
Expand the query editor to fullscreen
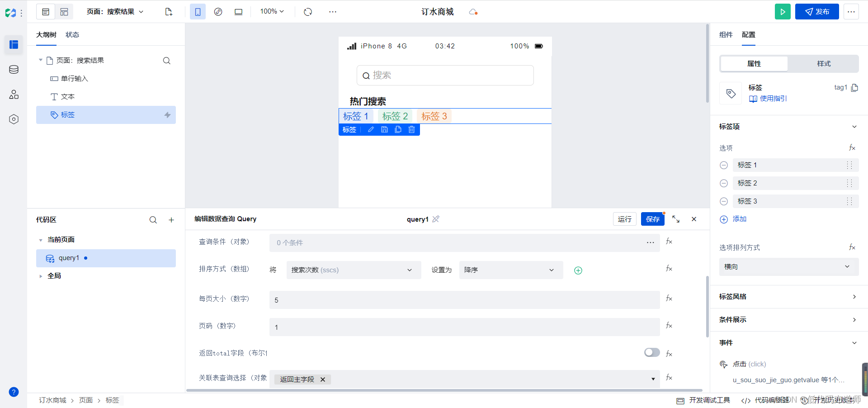[x=676, y=219]
